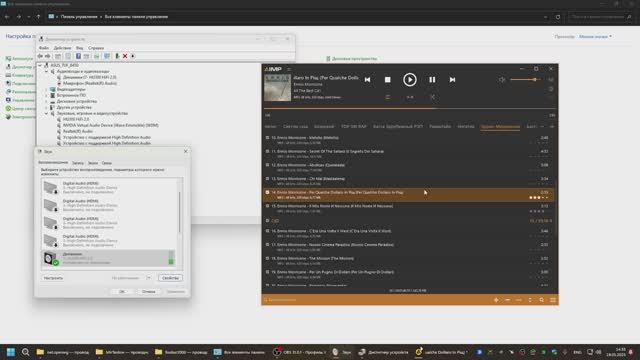Open Файл menu in Device Manager

point(44,48)
